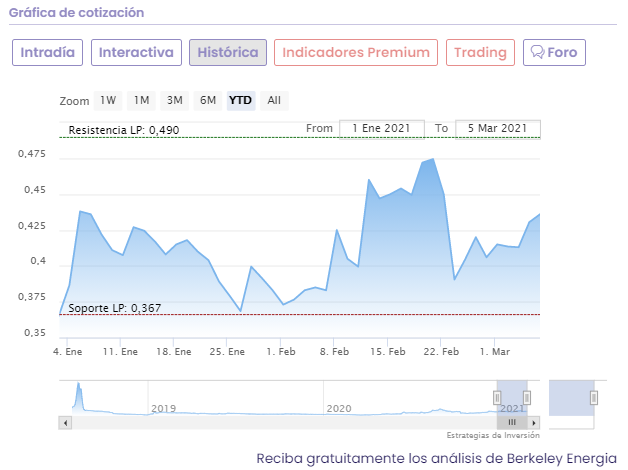Open Indicadores Premium
Viewport: 628px width, 470px height.
pyautogui.click(x=356, y=52)
